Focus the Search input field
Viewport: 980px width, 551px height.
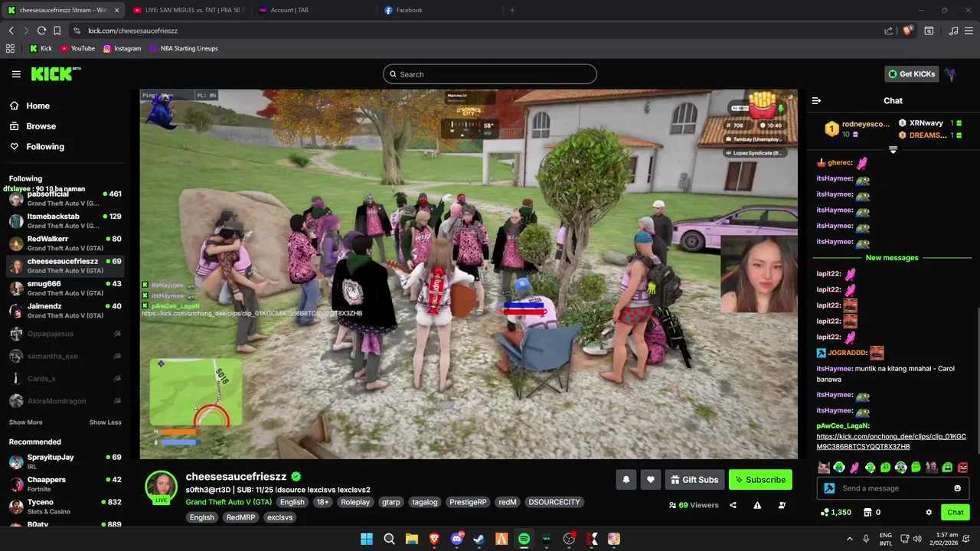pos(490,74)
